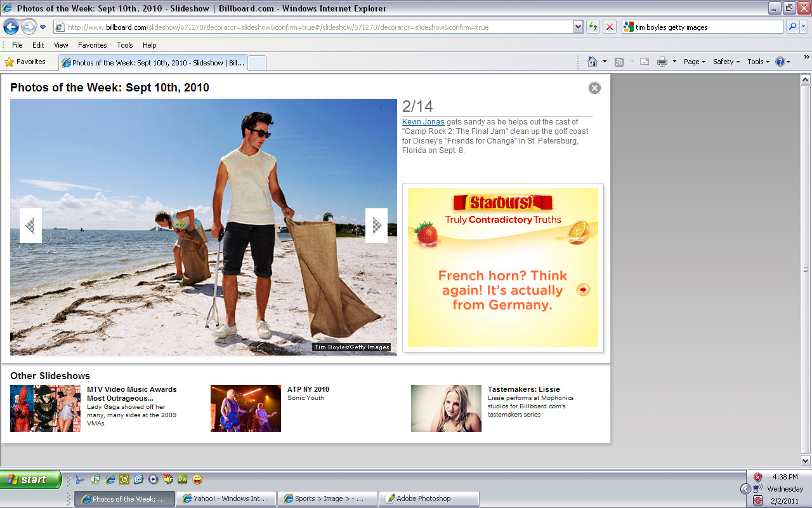This screenshot has width=812, height=508.
Task: Expand the address bar history dropdown
Action: coord(578,27)
